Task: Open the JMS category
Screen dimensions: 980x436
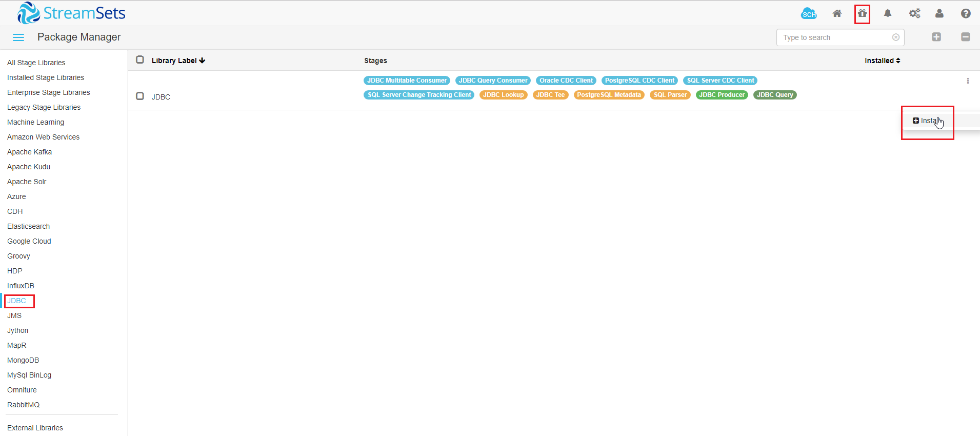Action: point(14,315)
